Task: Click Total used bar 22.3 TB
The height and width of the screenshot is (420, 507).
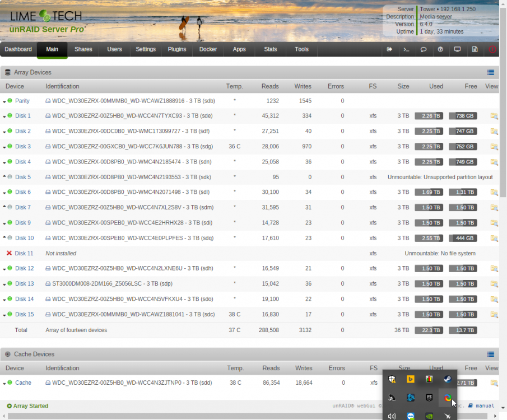Action: (429, 330)
